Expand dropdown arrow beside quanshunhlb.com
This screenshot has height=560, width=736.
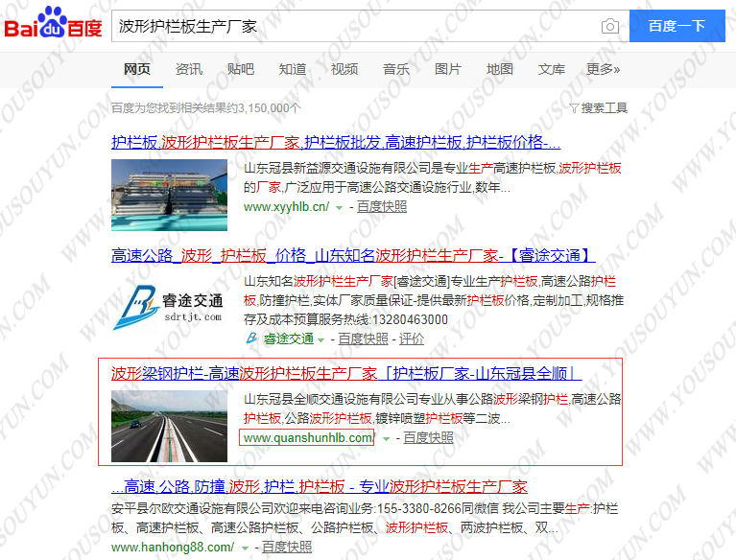(387, 439)
